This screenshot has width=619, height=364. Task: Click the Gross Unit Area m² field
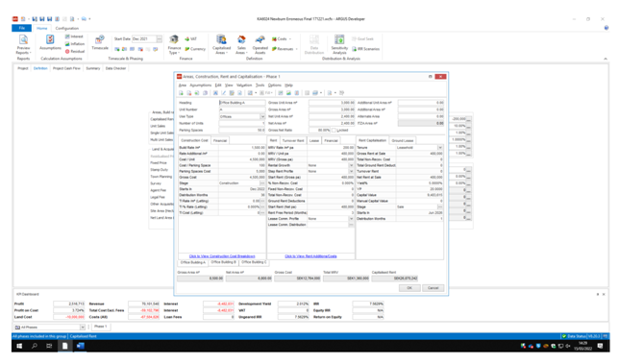(332, 103)
